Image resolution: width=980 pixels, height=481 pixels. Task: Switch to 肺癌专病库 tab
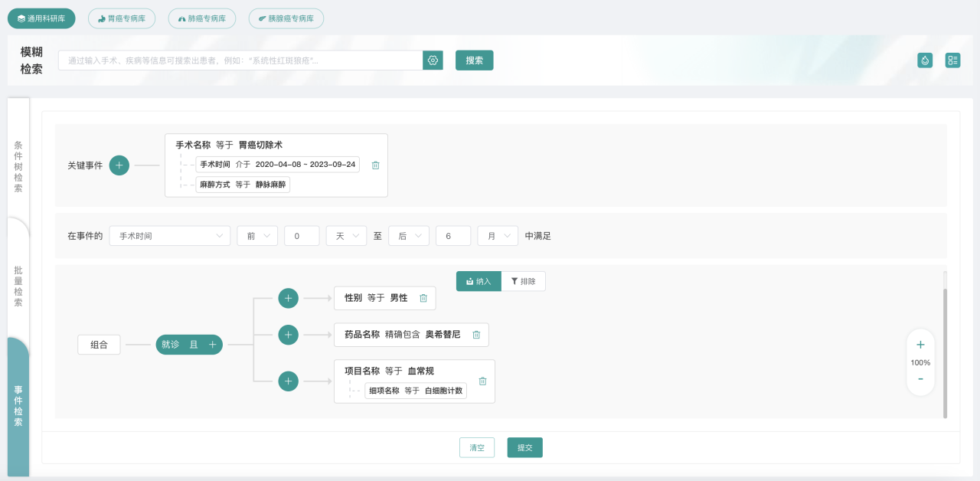point(202,18)
